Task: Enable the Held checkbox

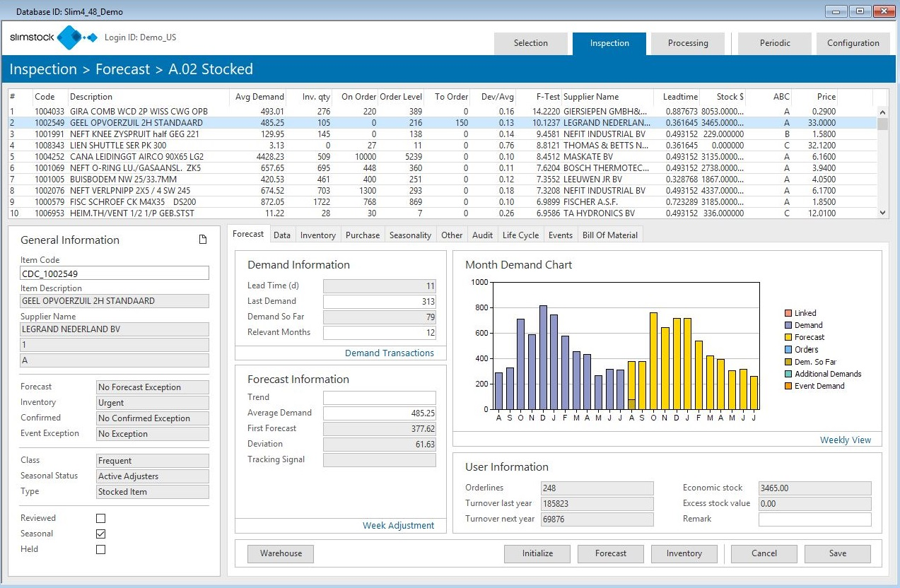Action: (100, 549)
